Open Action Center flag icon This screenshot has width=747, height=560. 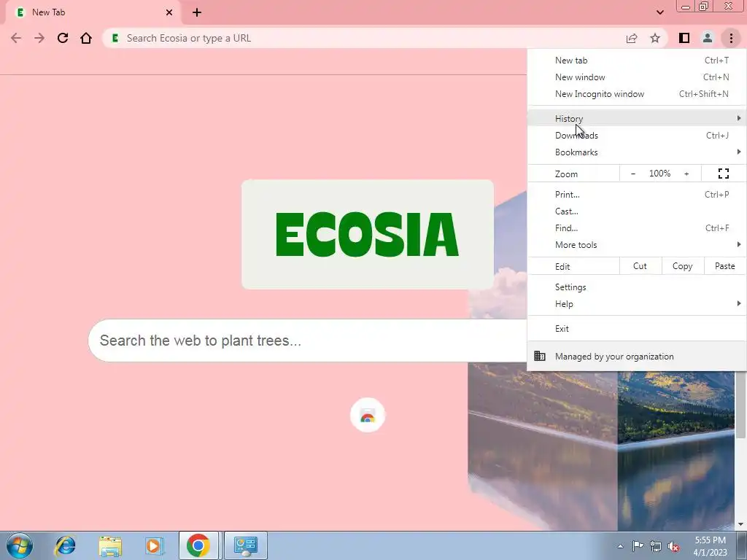(638, 546)
